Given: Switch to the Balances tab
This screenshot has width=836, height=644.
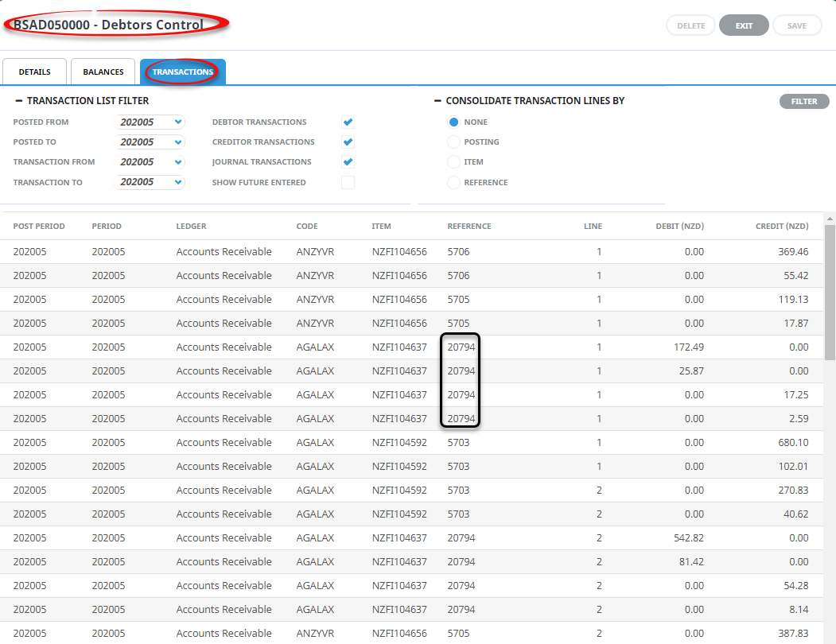Looking at the screenshot, I should (x=103, y=72).
